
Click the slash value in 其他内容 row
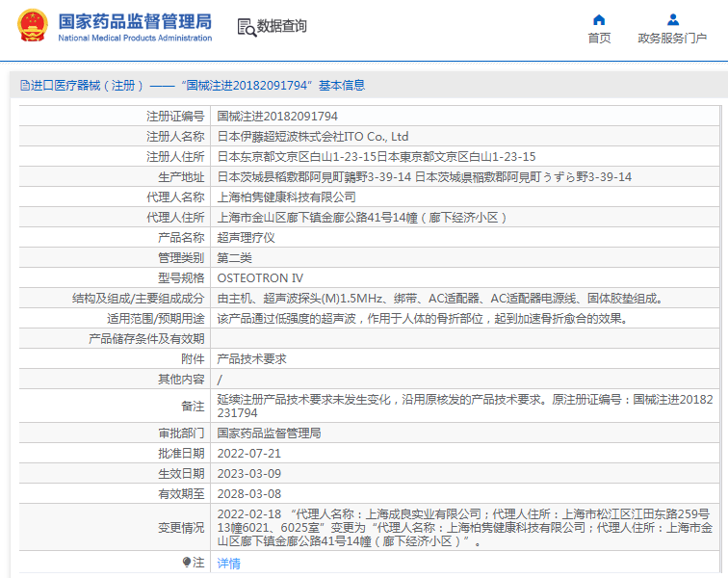(220, 380)
